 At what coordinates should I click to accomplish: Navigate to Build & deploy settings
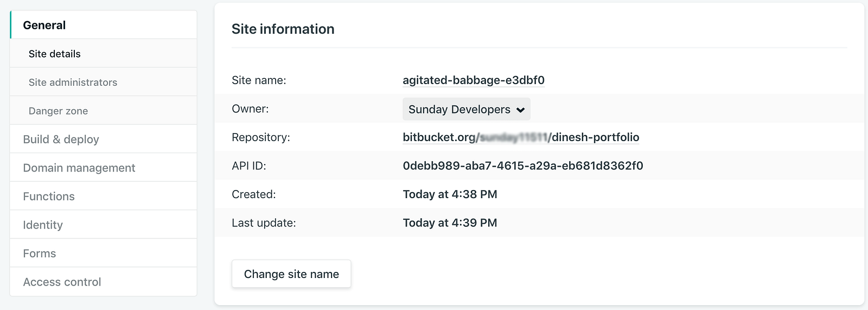point(61,139)
